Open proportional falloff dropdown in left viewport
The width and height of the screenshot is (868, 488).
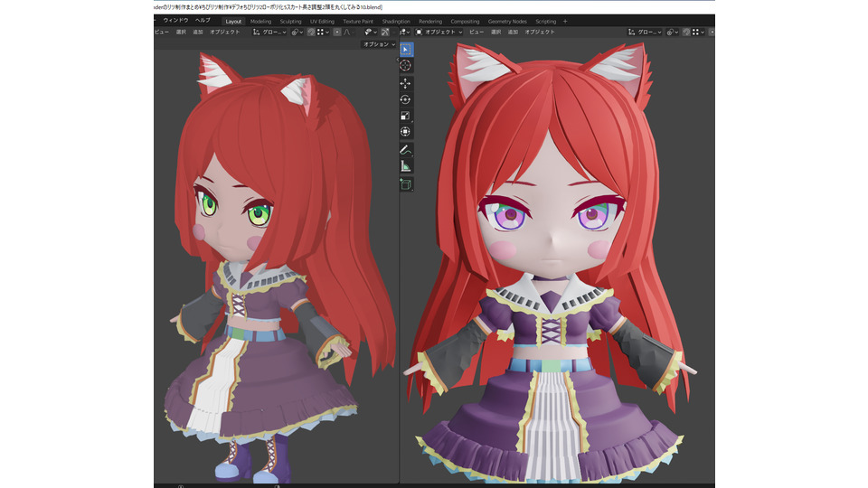tap(349, 33)
